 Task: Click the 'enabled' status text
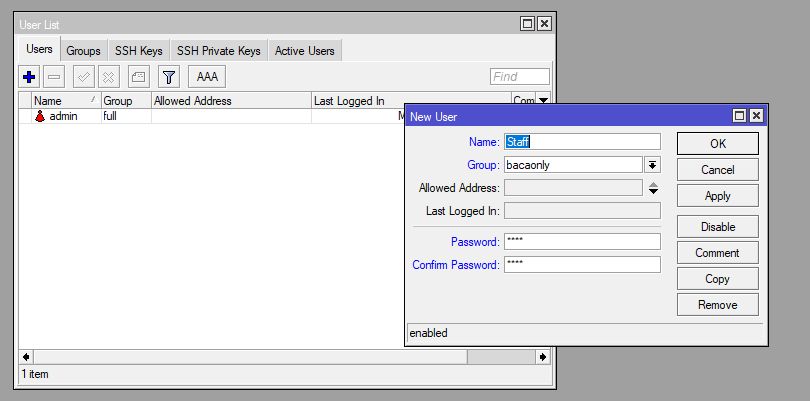428,333
